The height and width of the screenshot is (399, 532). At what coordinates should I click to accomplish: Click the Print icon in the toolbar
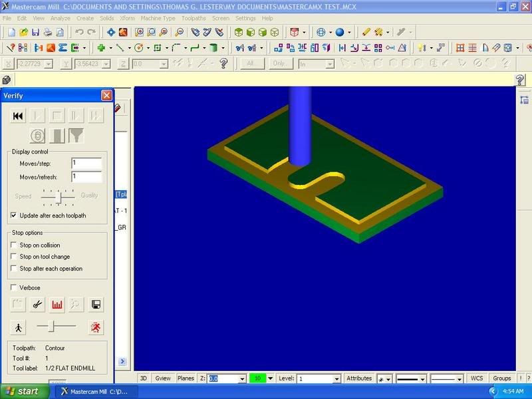[x=47, y=32]
